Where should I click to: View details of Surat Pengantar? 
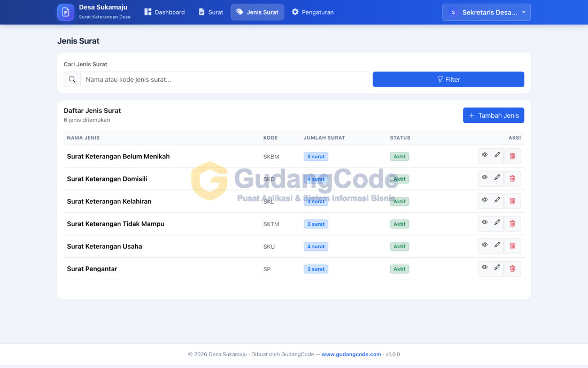(484, 269)
